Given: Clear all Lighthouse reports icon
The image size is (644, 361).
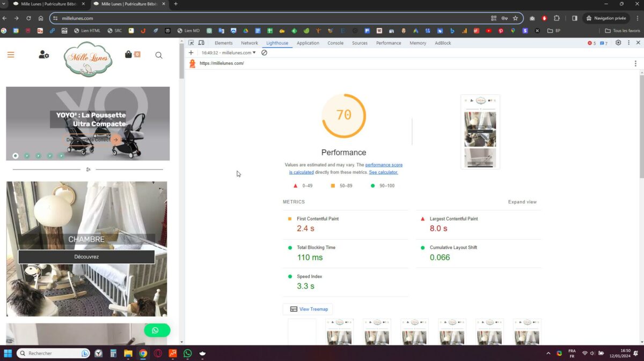Looking at the screenshot, I should pyautogui.click(x=264, y=53).
